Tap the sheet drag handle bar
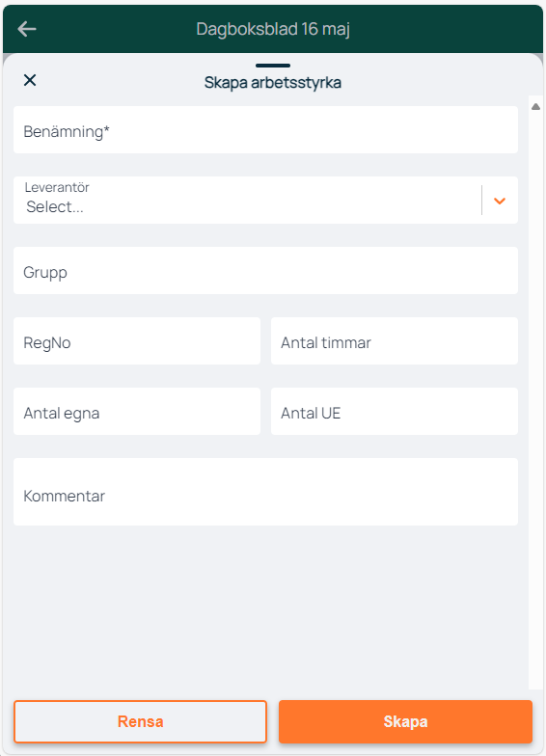Viewport: 546px width, 756px height. pyautogui.click(x=273, y=66)
